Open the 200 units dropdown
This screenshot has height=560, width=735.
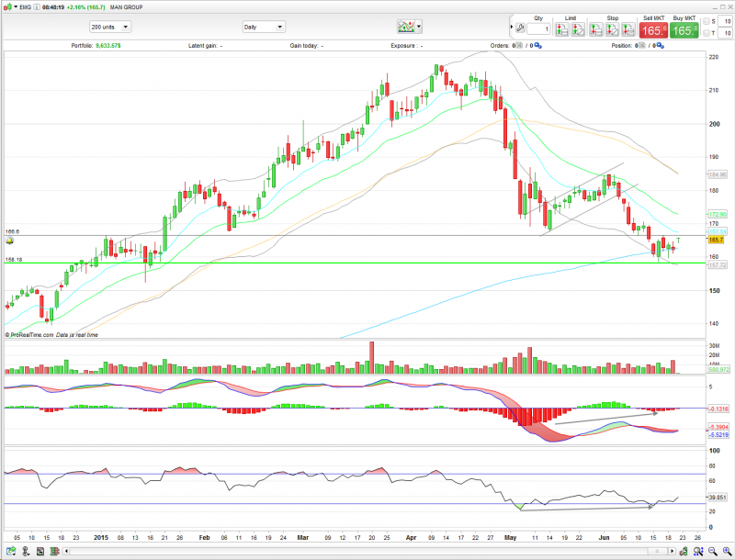coord(110,28)
